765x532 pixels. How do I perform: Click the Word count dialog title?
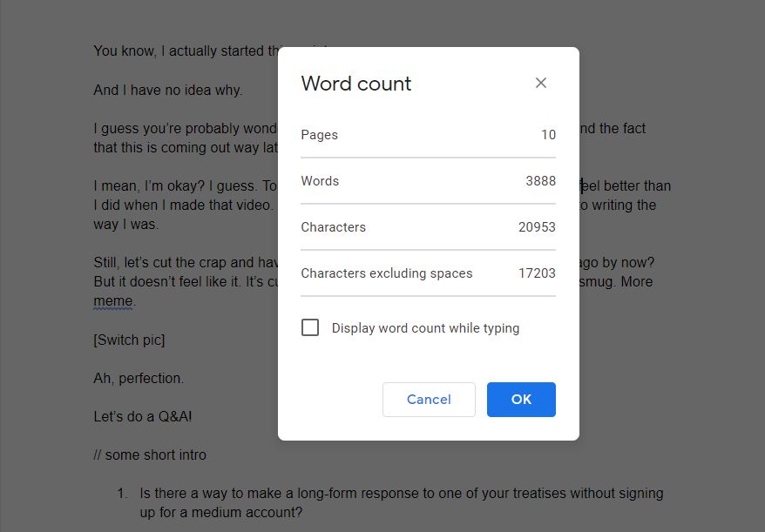pyautogui.click(x=355, y=84)
